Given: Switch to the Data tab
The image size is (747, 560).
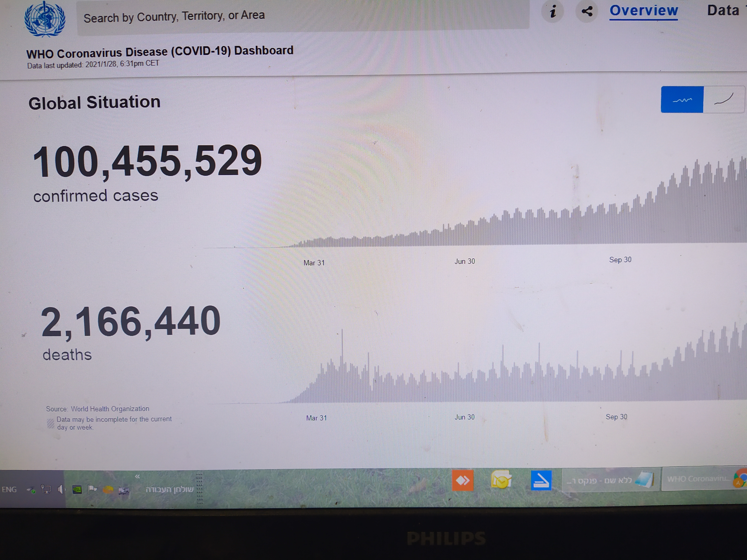Looking at the screenshot, I should click(x=723, y=10).
